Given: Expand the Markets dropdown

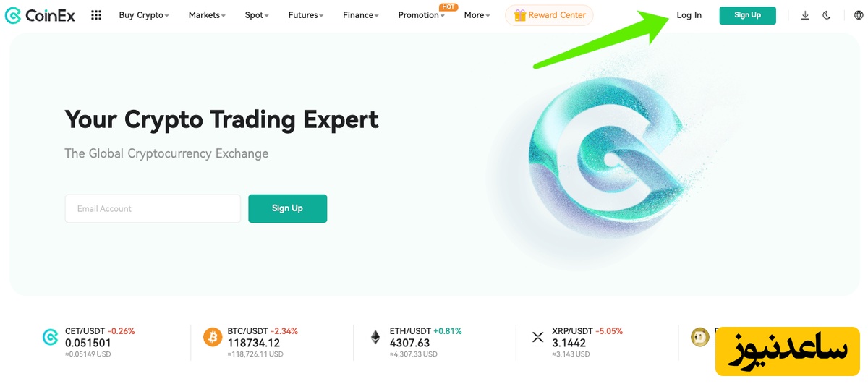Looking at the screenshot, I should pyautogui.click(x=207, y=15).
